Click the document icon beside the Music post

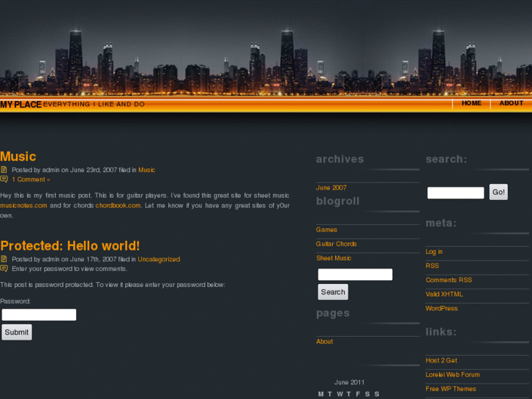(4, 169)
